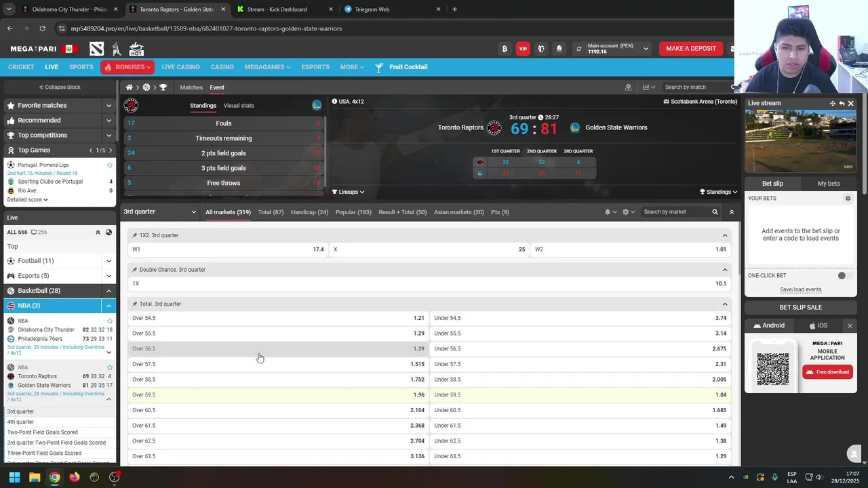This screenshot has height=488, width=868.
Task: Click the basketball icon in breadcrumb
Action: tap(146, 87)
